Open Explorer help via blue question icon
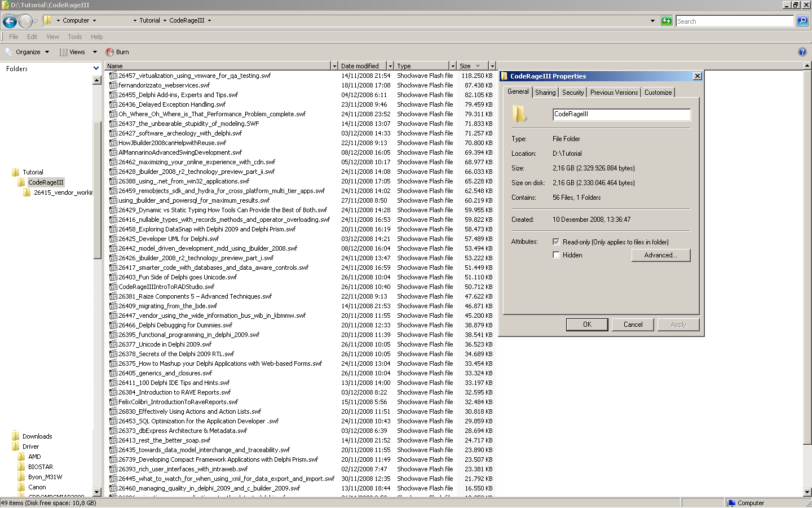812x508 pixels. point(802,52)
